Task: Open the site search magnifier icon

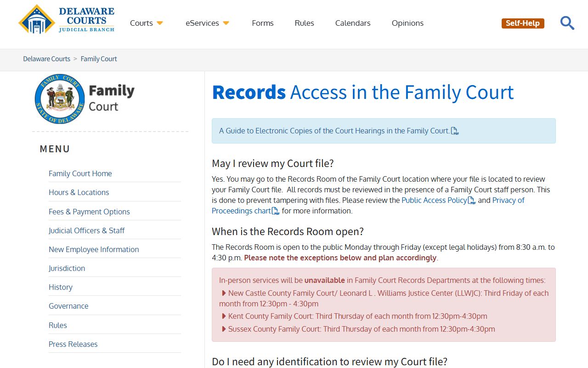Action: point(567,23)
